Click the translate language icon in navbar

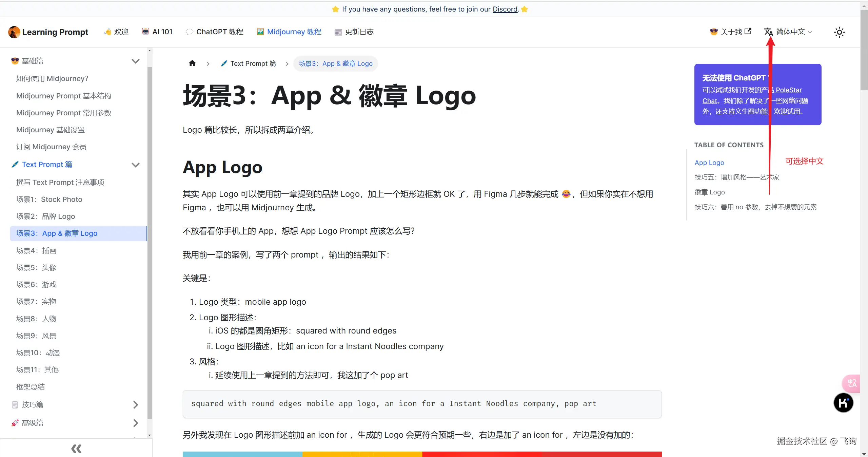[x=768, y=32]
